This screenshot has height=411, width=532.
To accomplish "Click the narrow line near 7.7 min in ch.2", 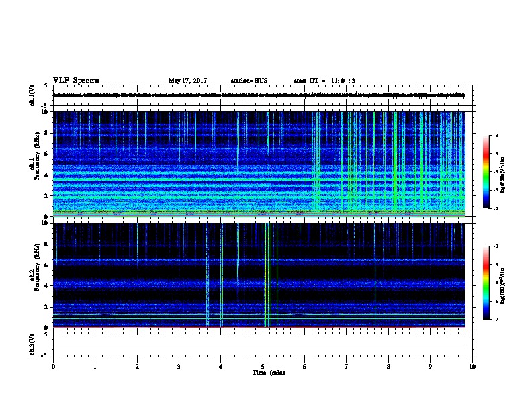I will 375,275.
